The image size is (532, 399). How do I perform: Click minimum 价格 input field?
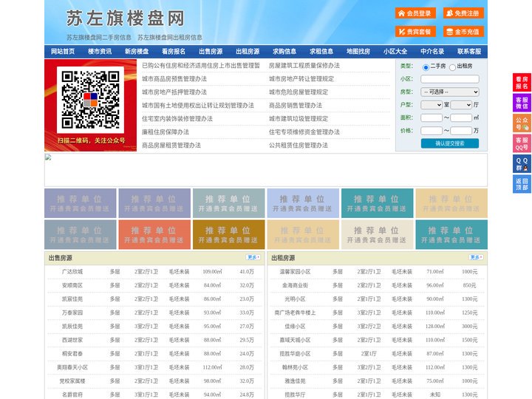[432, 131]
